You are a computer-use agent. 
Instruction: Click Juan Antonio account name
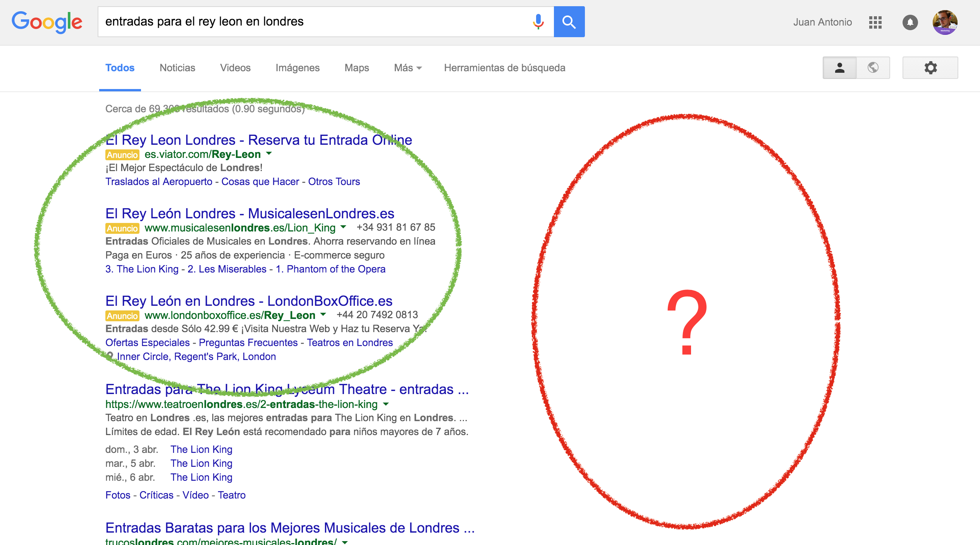click(x=822, y=22)
